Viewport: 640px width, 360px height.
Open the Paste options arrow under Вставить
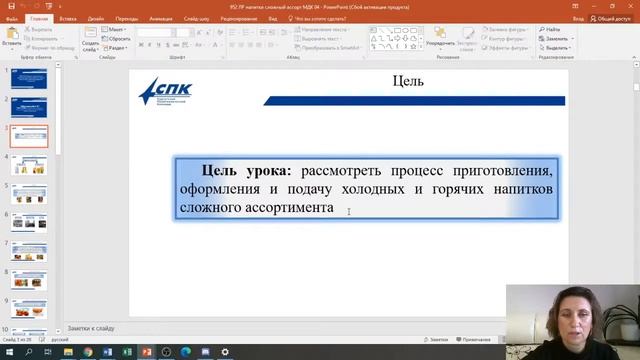click(12, 49)
